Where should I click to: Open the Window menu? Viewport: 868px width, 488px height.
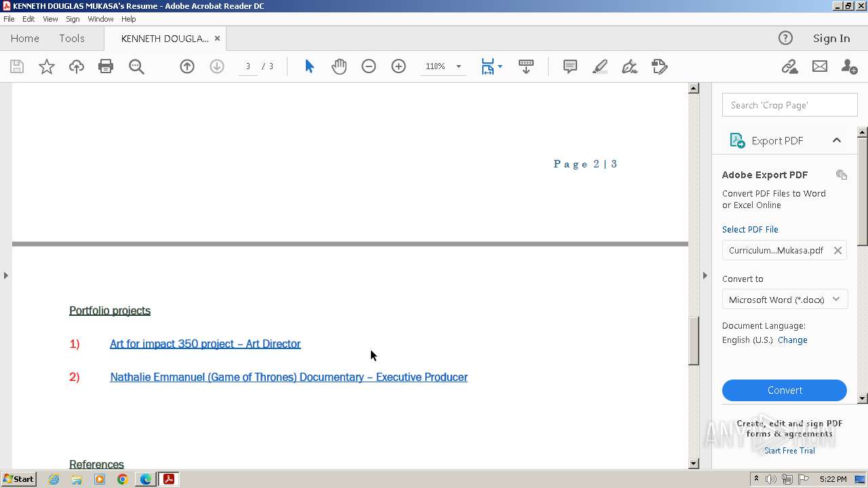[x=100, y=19]
